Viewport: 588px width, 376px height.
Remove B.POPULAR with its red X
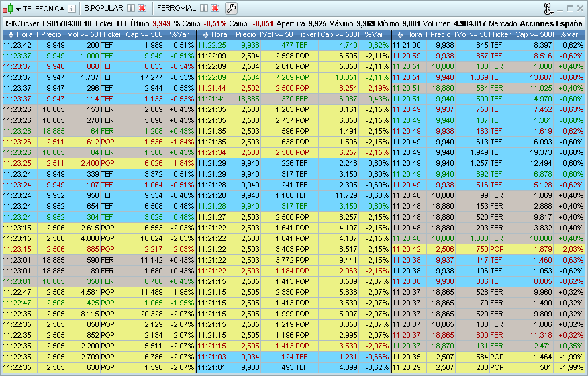click(142, 8)
